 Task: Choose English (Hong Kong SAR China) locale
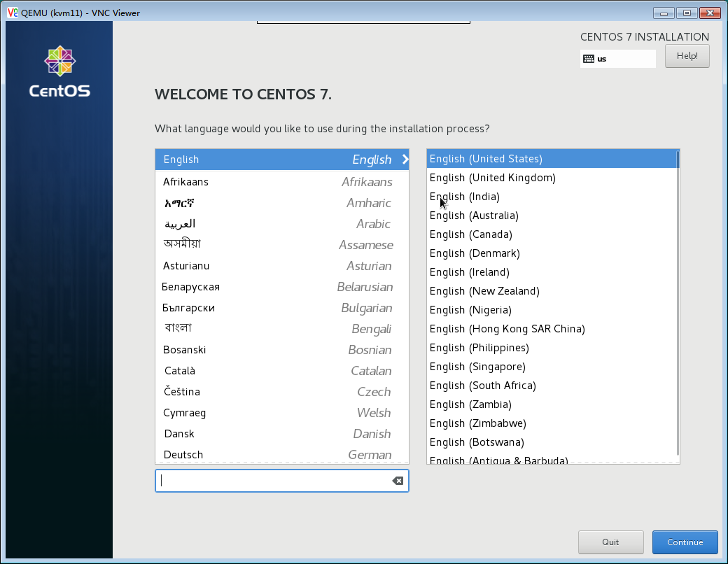point(552,329)
